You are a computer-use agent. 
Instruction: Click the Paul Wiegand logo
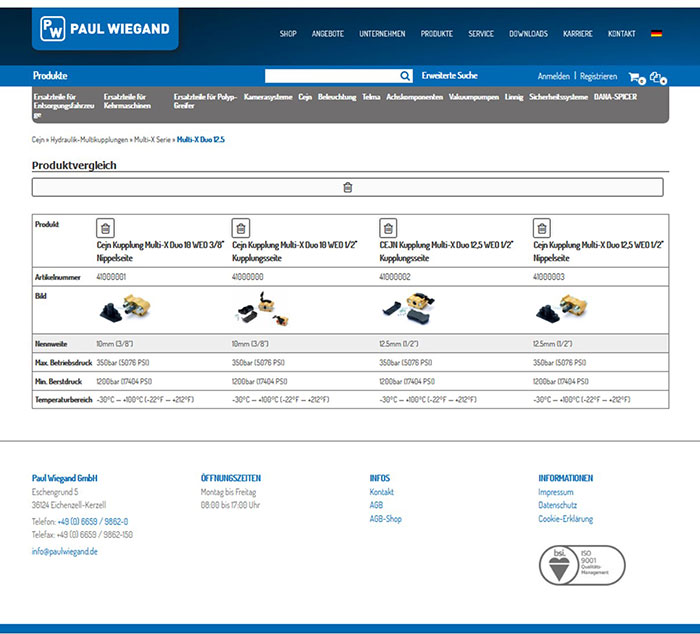pyautogui.click(x=105, y=29)
